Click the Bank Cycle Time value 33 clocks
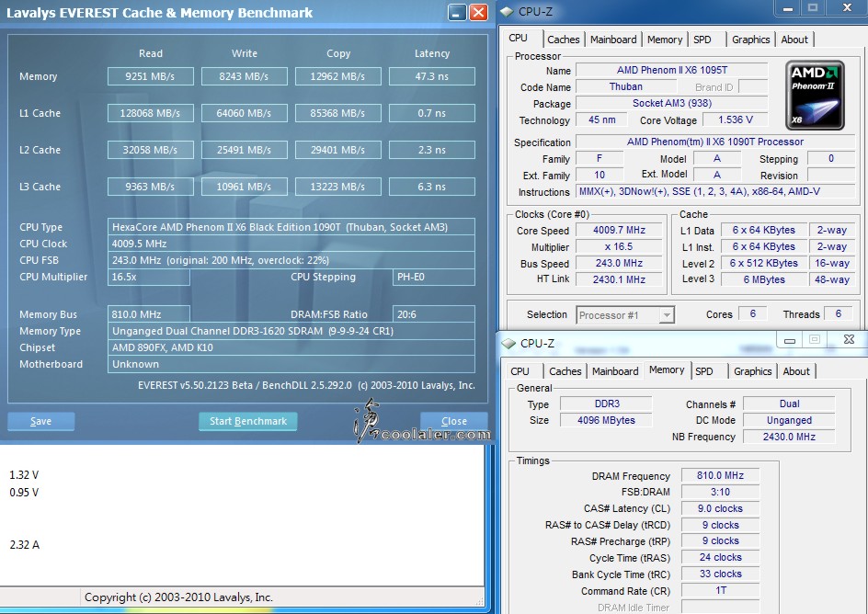Viewport: 868px width, 614px height. tap(720, 574)
